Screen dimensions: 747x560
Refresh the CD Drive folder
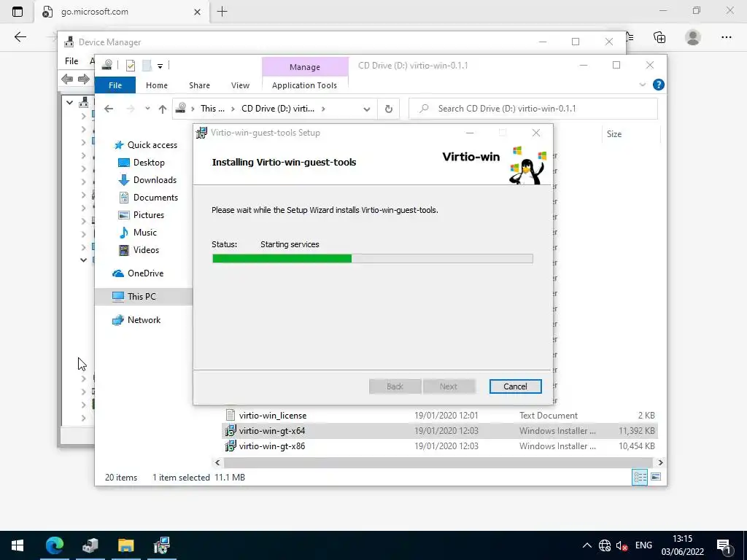389,109
